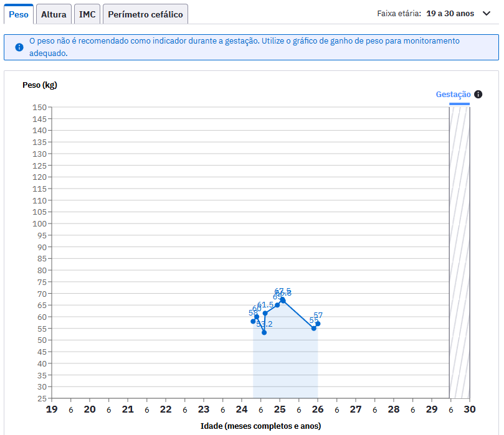
Task: Click the blue Gestação legend color bar
Action: click(x=459, y=104)
